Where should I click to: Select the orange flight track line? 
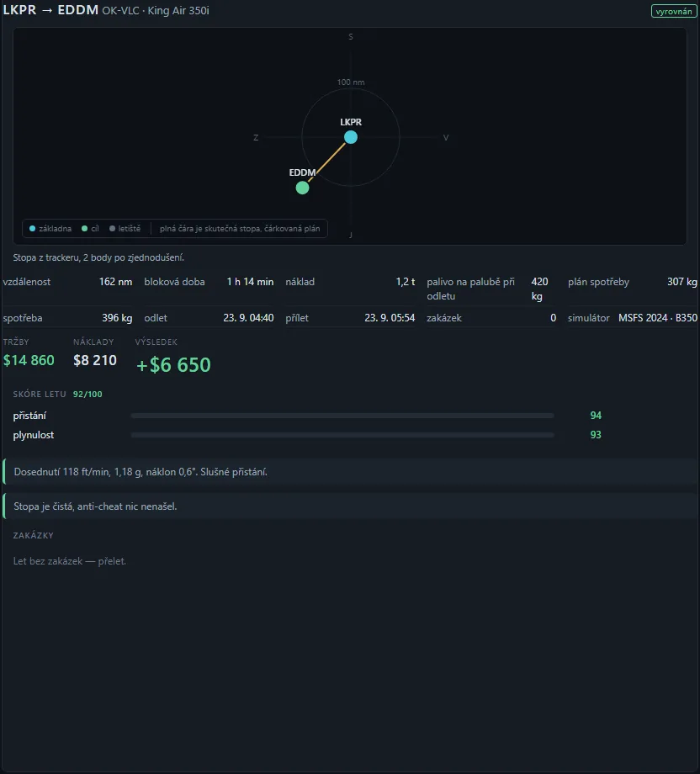[x=326, y=162]
